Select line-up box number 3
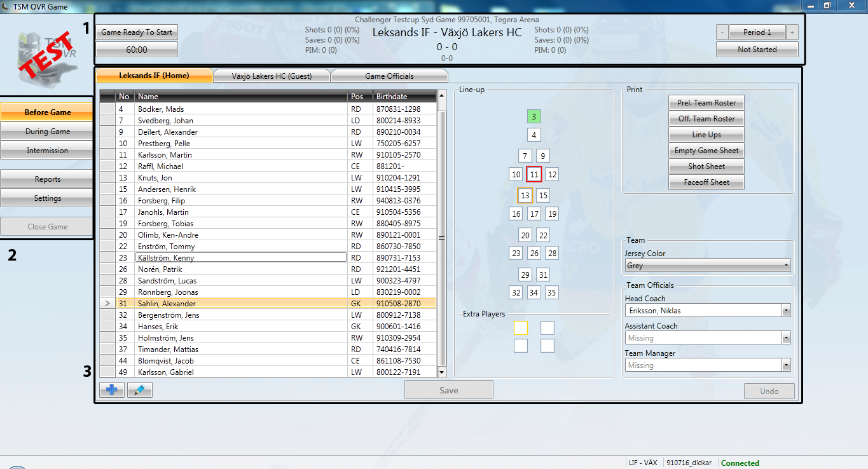This screenshot has height=469, width=868. (x=534, y=116)
